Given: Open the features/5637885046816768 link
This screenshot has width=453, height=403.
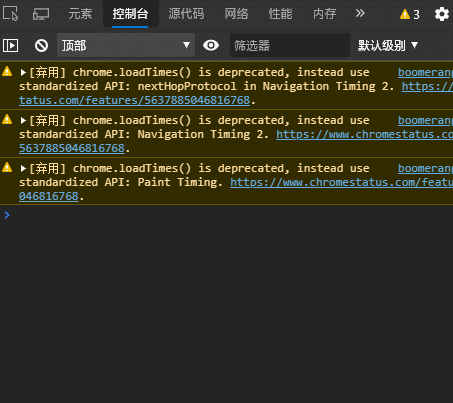Looking at the screenshot, I should coord(134,100).
